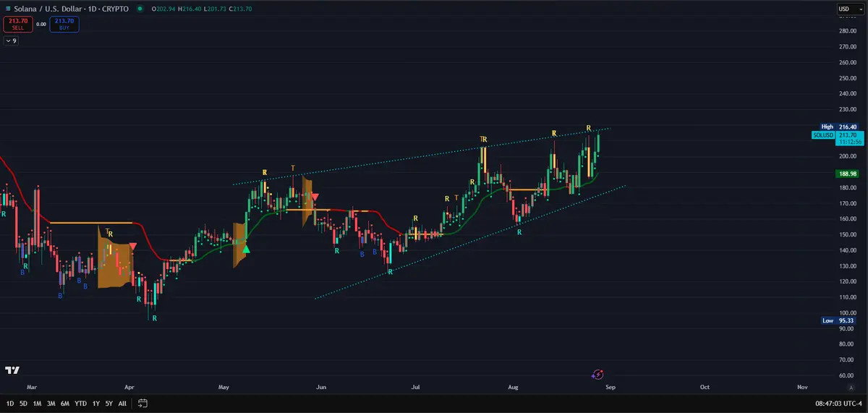Select the 5Y time range
The width and height of the screenshot is (868, 413).
tap(109, 403)
